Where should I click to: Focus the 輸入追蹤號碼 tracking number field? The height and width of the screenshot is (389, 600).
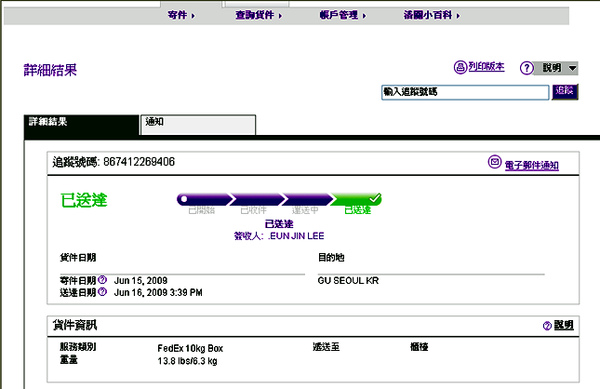pos(465,92)
